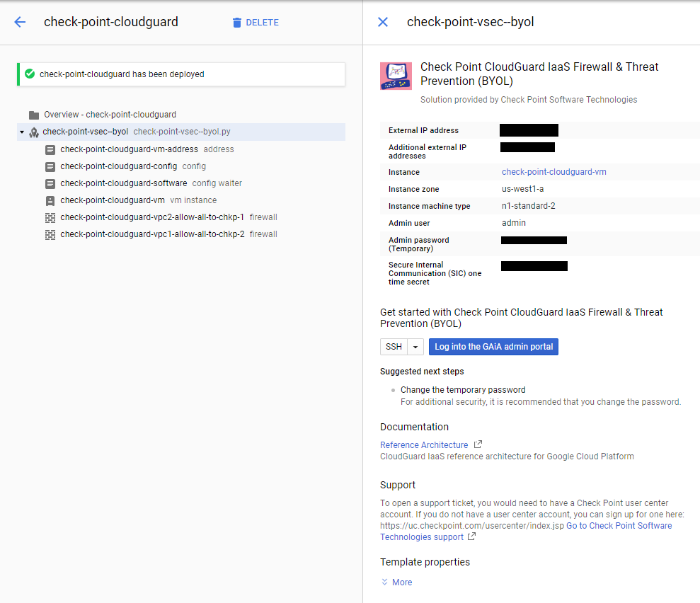The height and width of the screenshot is (603, 700).
Task: Click the external-link icon beside Reference Architecture
Action: pos(478,444)
